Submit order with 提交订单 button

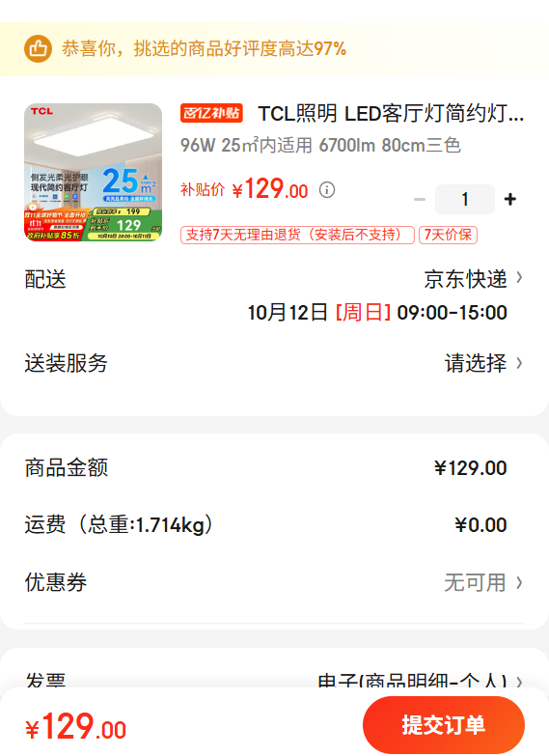point(444,725)
